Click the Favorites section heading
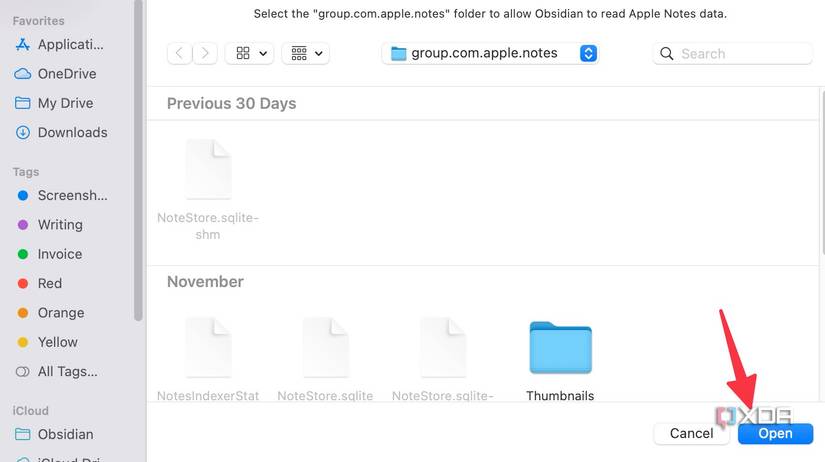Screen dimensions: 825x462 pyautogui.click(x=38, y=21)
